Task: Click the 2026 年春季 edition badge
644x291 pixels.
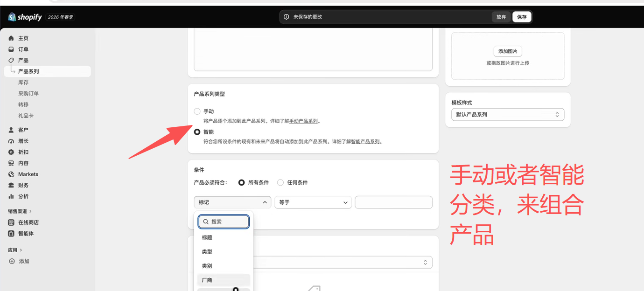Action: (60, 17)
